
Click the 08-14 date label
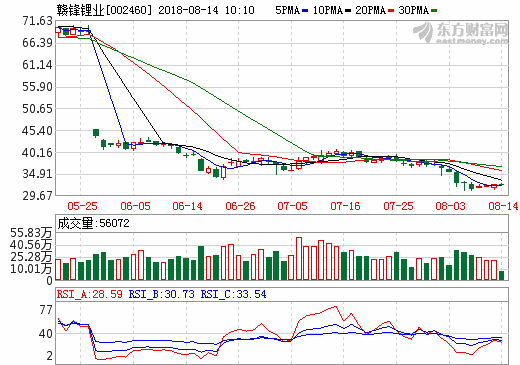pyautogui.click(x=503, y=206)
